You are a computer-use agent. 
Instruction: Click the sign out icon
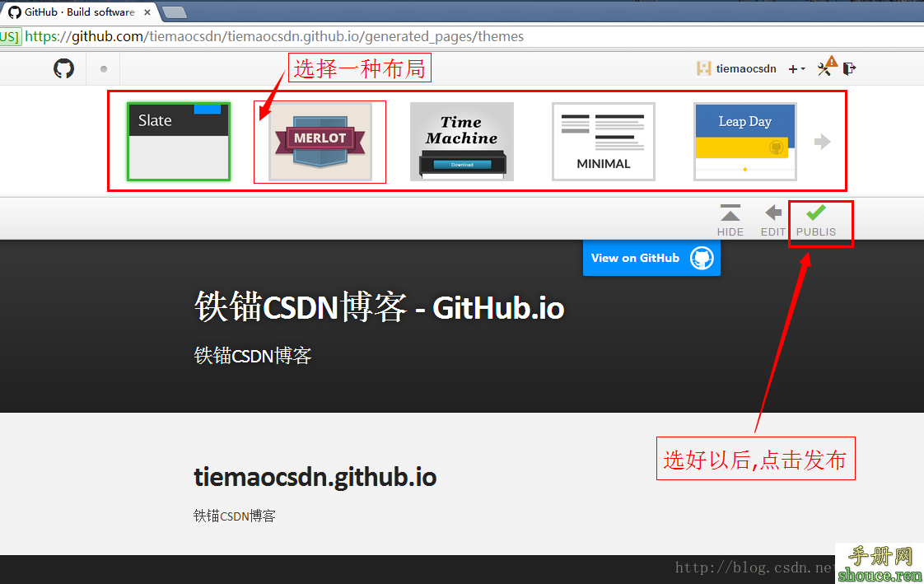(x=849, y=69)
